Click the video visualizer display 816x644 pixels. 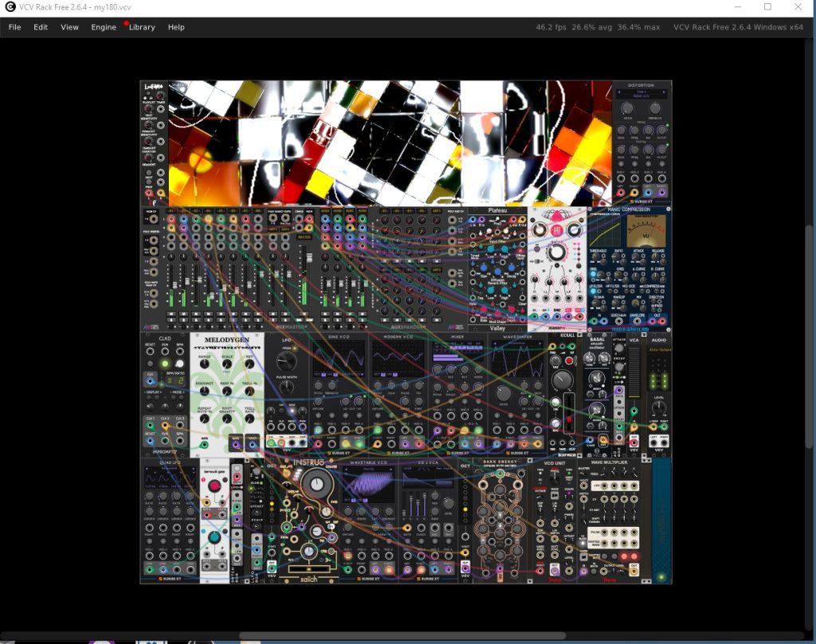click(x=390, y=143)
